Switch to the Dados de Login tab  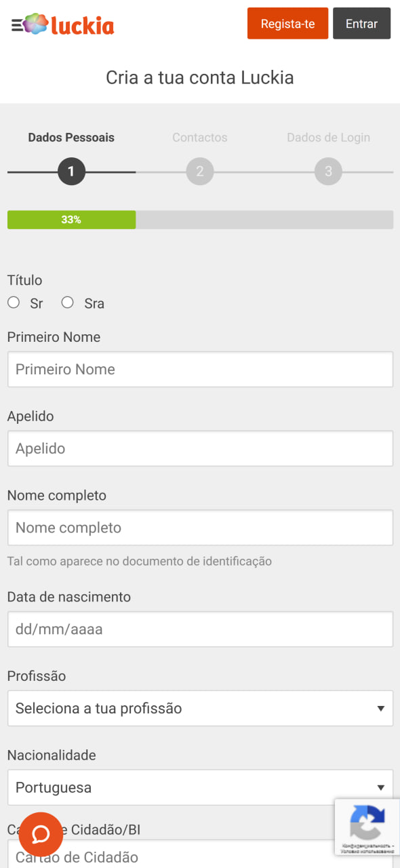click(x=328, y=138)
